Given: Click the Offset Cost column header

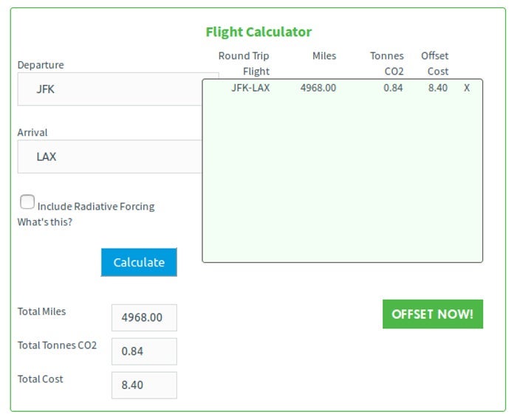Looking at the screenshot, I should [x=435, y=63].
